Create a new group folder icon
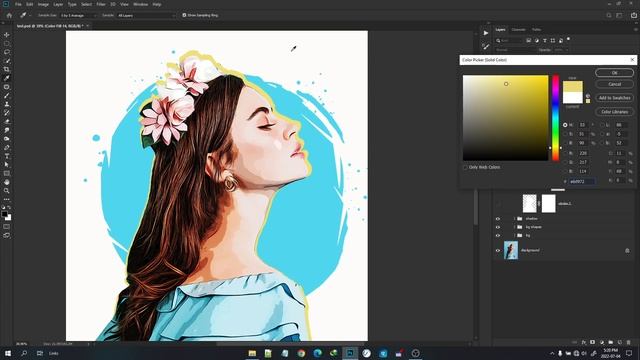This screenshot has height=360, width=640. coord(611,342)
